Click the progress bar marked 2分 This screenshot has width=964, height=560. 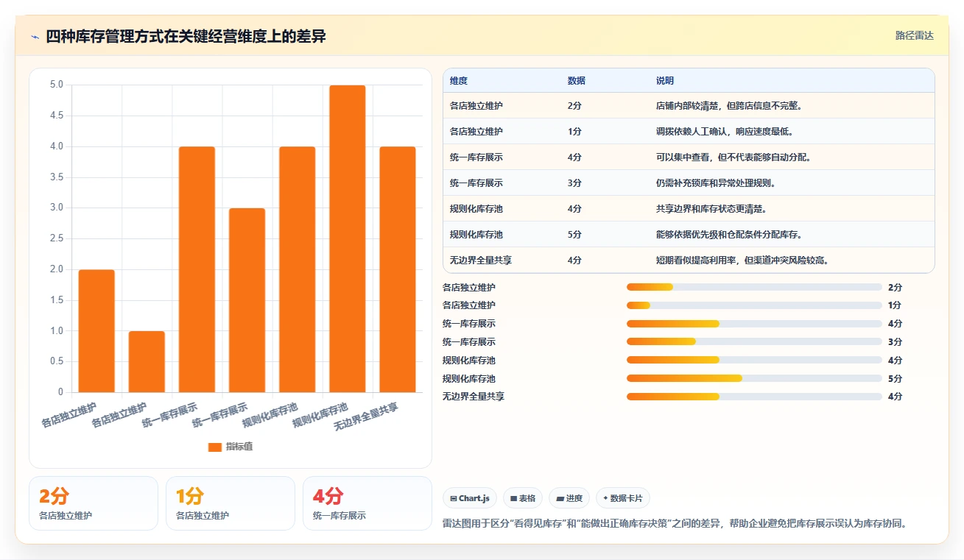point(754,287)
